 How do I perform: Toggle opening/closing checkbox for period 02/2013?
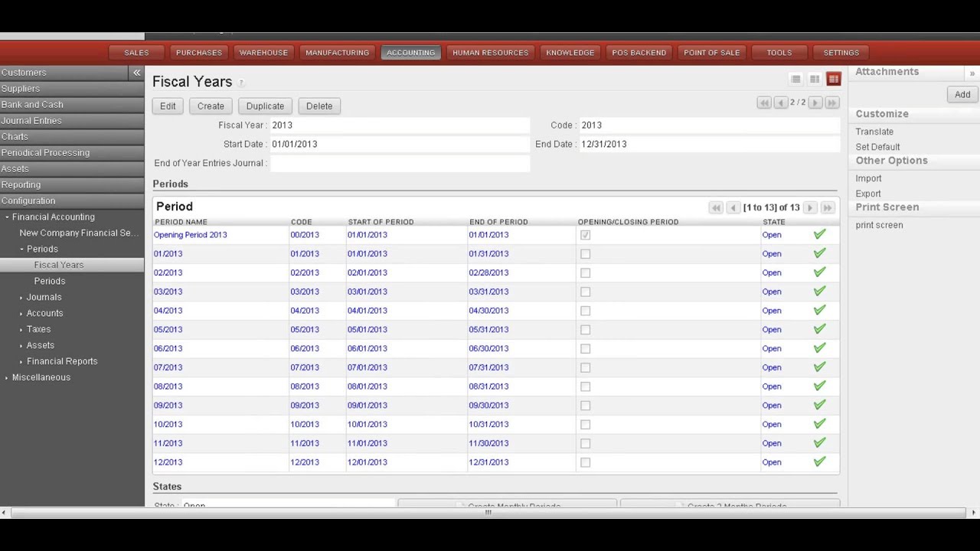[585, 273]
